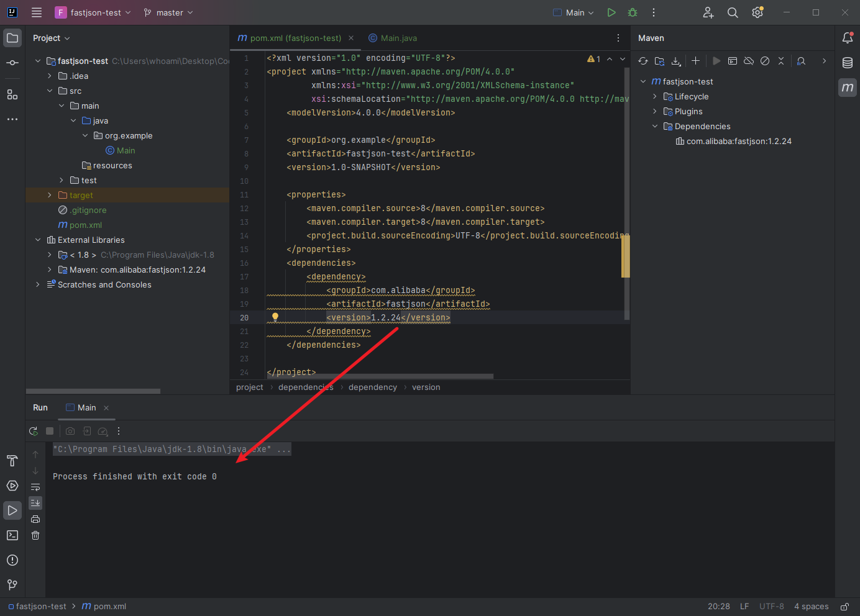Execute Maven goal icon
Image resolution: width=860 pixels, height=616 pixels.
(733, 61)
